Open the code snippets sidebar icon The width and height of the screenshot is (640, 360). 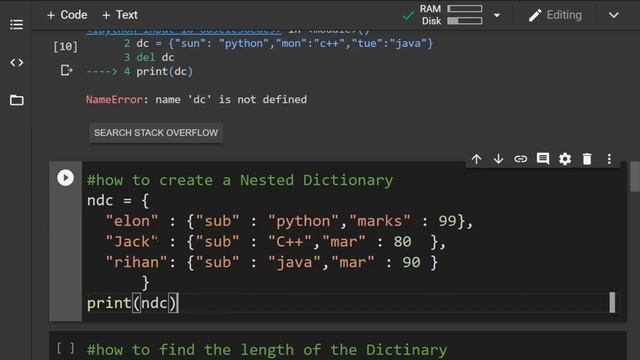[x=16, y=63]
